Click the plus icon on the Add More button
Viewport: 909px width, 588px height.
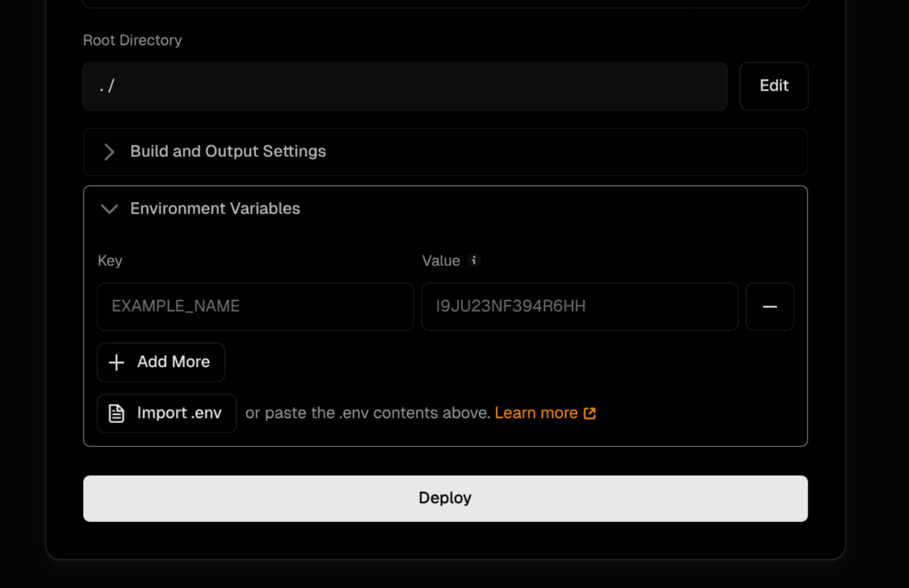pos(116,362)
